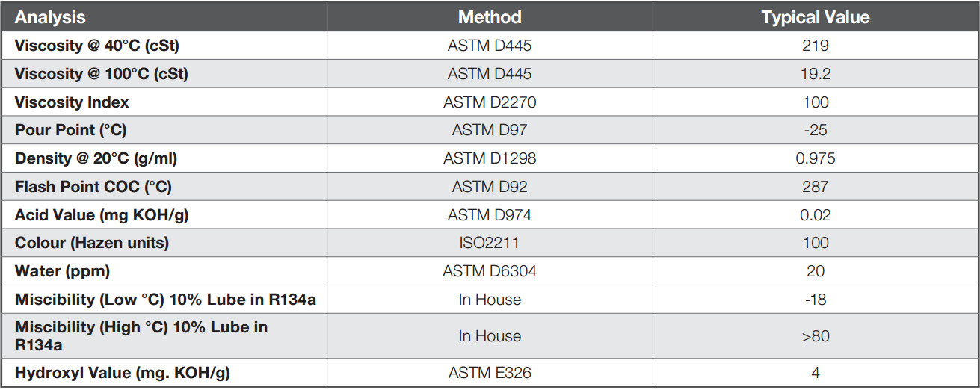The height and width of the screenshot is (390, 980).
Task: Click the Flash Point COC (°C) label
Action: pos(99,187)
